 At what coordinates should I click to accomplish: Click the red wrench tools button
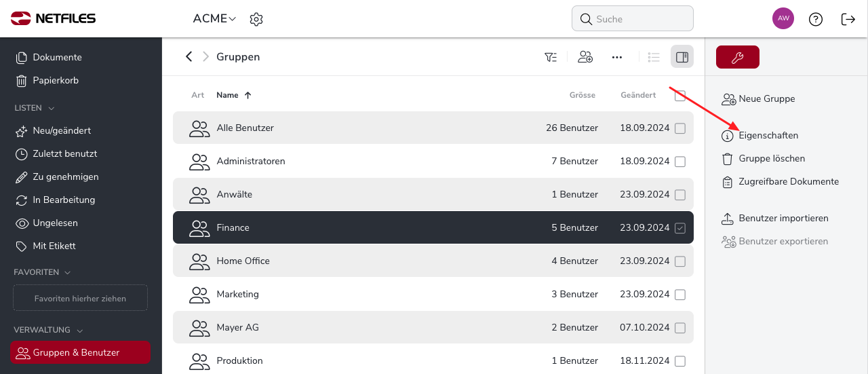point(738,57)
